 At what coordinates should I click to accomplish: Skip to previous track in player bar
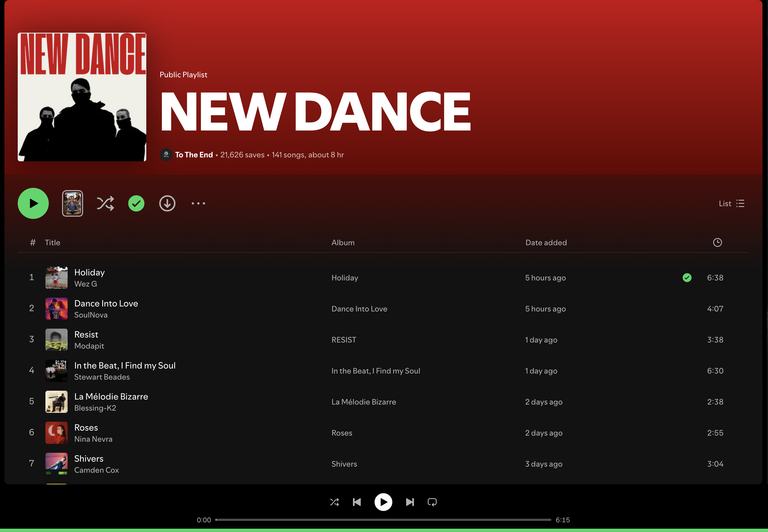(x=357, y=502)
